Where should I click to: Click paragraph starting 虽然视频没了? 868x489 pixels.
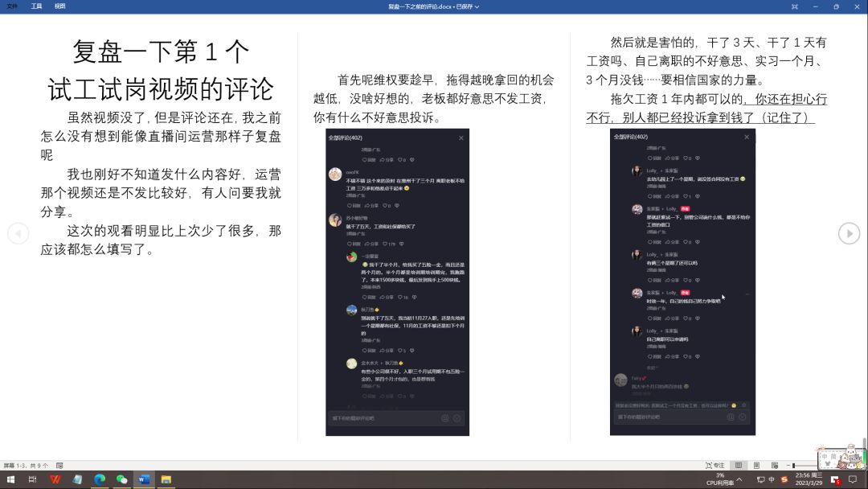(161, 136)
